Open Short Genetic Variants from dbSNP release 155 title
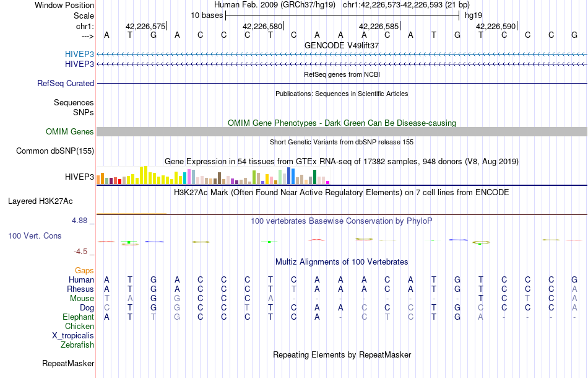Image resolution: width=588 pixels, height=378 pixels. [342, 142]
